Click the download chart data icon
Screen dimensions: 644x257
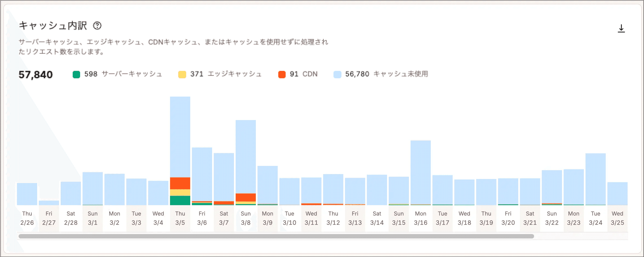click(x=621, y=28)
